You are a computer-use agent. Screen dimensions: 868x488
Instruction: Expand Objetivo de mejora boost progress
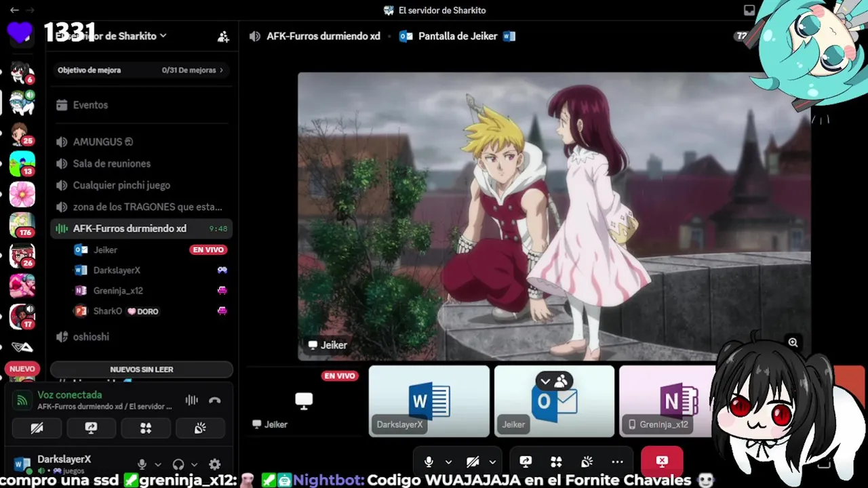pyautogui.click(x=141, y=70)
